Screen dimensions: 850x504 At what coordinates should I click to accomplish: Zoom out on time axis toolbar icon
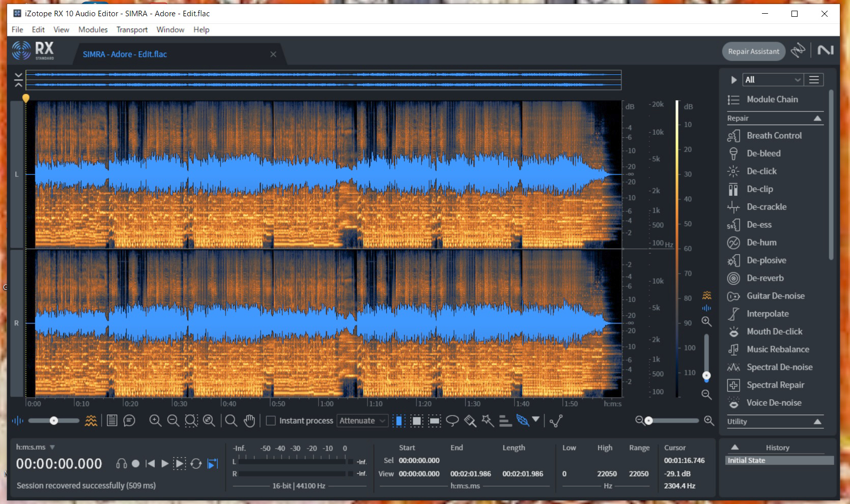173,421
